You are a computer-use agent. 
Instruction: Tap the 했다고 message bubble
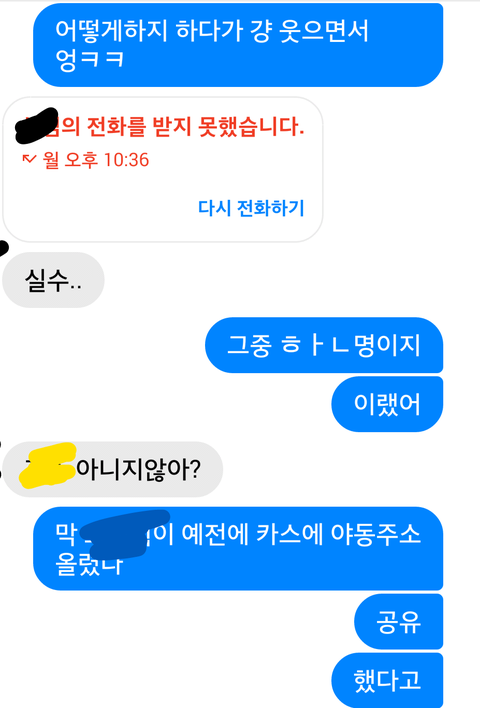click(387, 680)
